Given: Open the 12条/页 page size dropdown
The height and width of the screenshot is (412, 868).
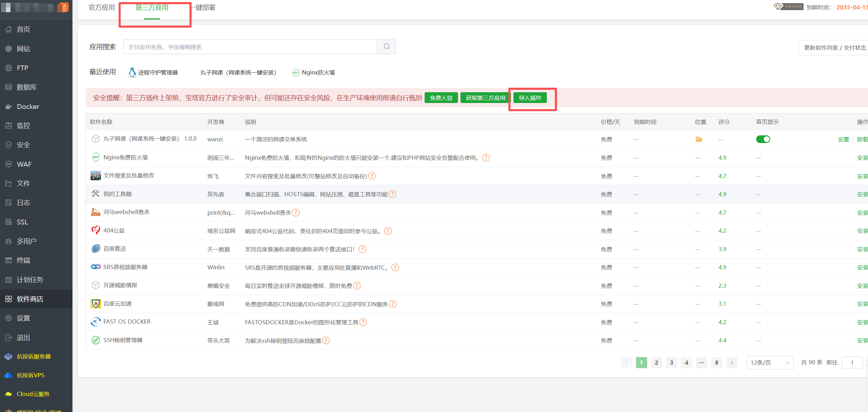Looking at the screenshot, I should click(770, 363).
